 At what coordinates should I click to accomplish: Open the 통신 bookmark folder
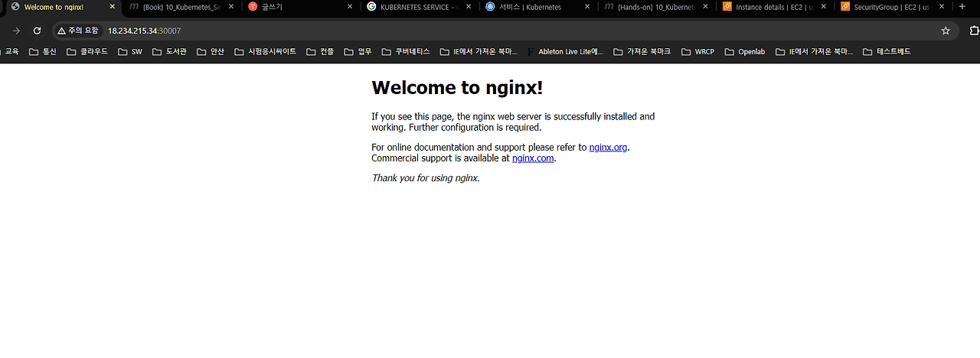click(43, 52)
